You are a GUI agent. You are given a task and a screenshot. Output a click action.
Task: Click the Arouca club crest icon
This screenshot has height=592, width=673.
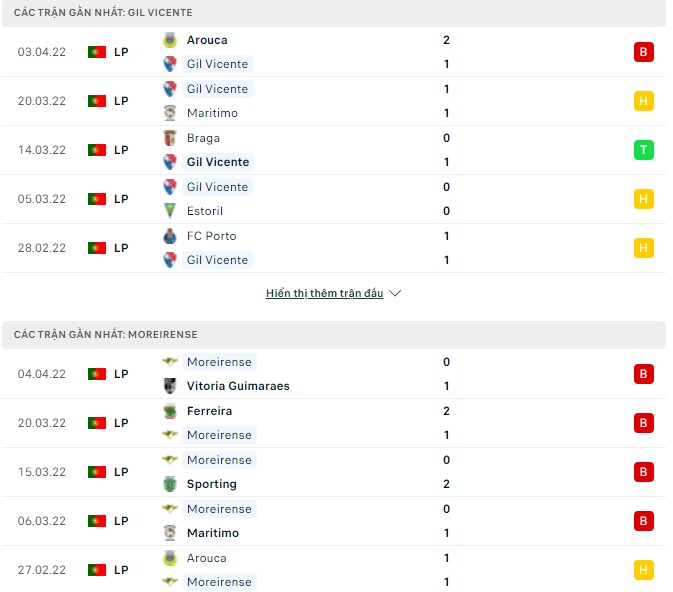169,40
